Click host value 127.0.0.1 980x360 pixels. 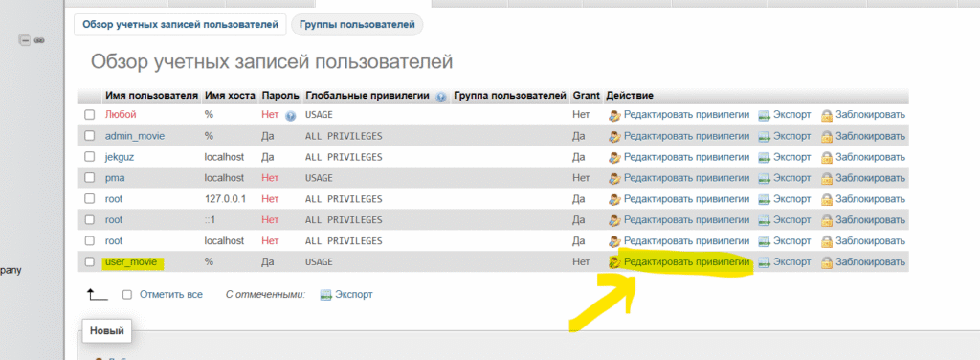click(x=224, y=199)
